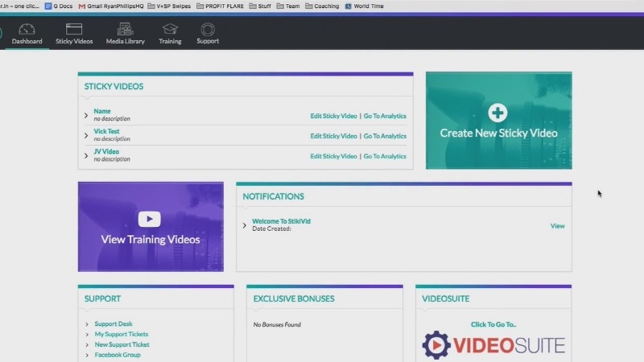This screenshot has width=644, height=362.
Task: View the Welcome To StikiVid notification
Action: 557,226
